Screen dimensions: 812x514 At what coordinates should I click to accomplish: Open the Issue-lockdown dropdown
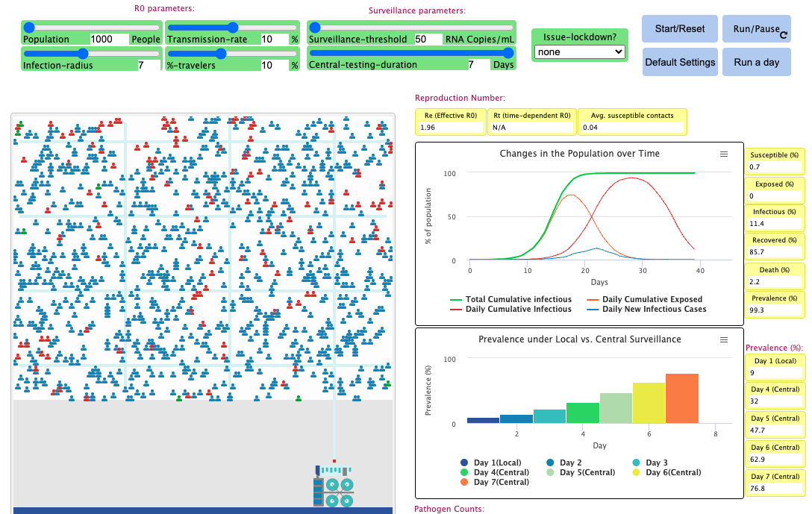tap(578, 51)
